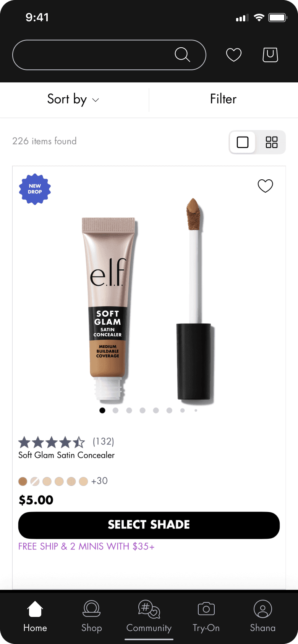The width and height of the screenshot is (298, 644).
Task: Open wishlist heart in top header
Action: [x=233, y=55]
